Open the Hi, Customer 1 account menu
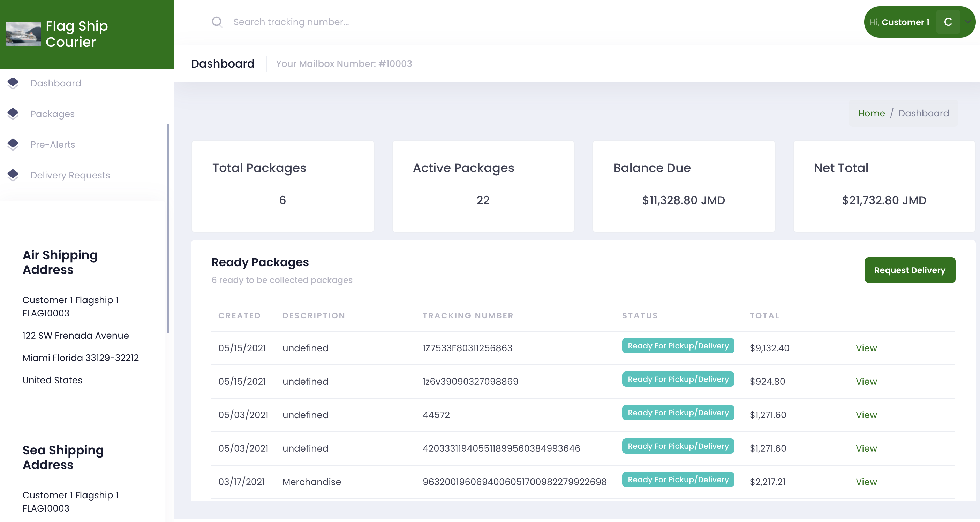The height and width of the screenshot is (522, 980). tap(900, 22)
